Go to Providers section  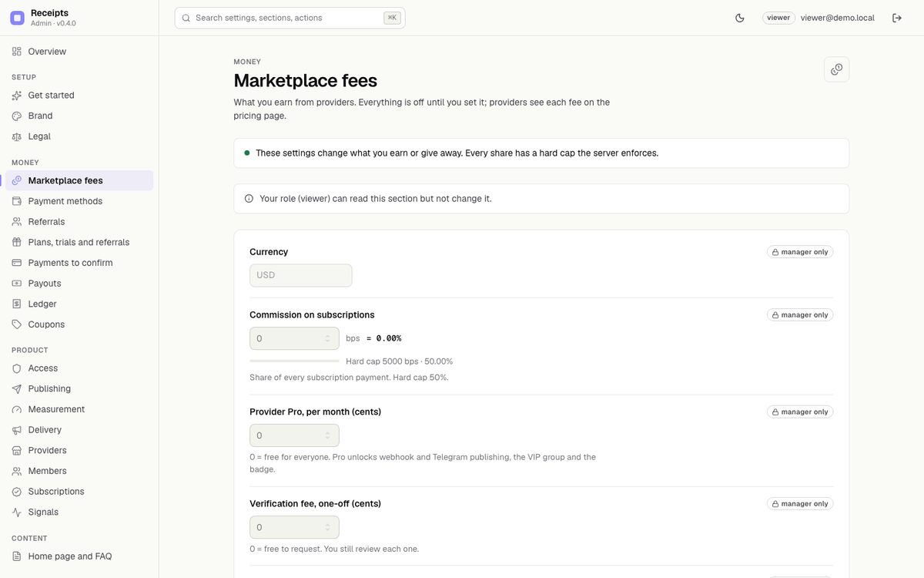(79, 450)
